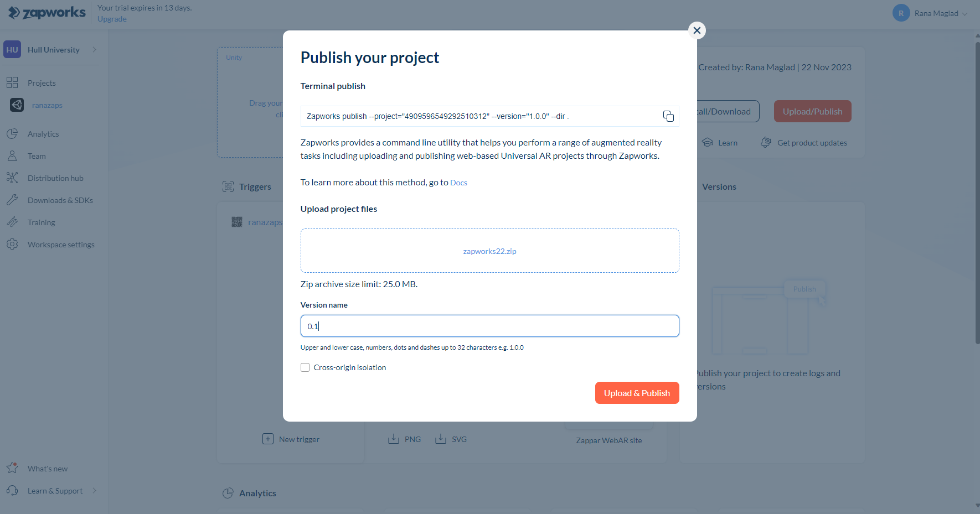Close the Publish your project dialog

coord(697,30)
